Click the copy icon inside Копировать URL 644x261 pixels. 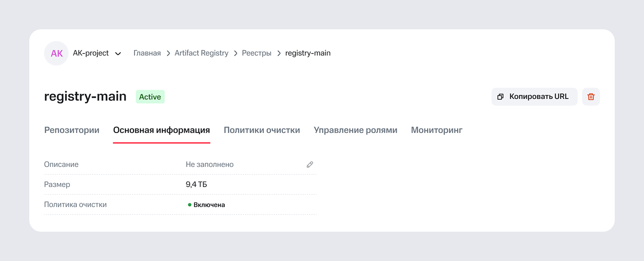point(501,97)
